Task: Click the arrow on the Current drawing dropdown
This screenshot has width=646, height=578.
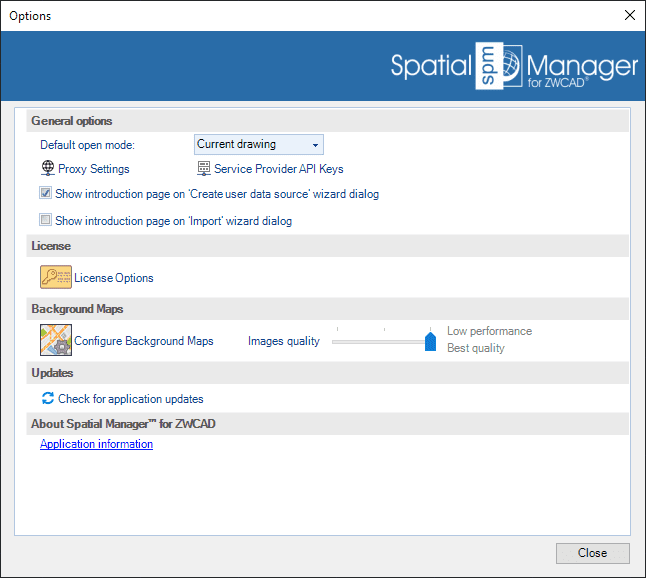Action: click(x=315, y=145)
